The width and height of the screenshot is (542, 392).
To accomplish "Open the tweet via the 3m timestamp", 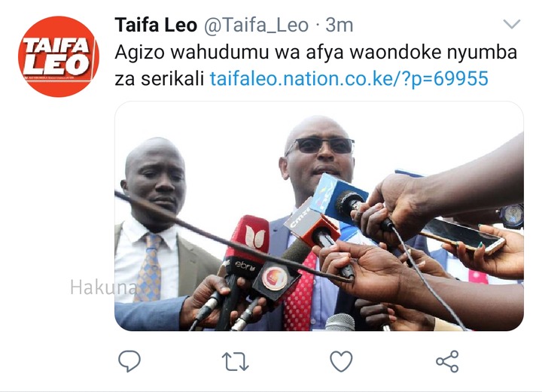I will (339, 26).
